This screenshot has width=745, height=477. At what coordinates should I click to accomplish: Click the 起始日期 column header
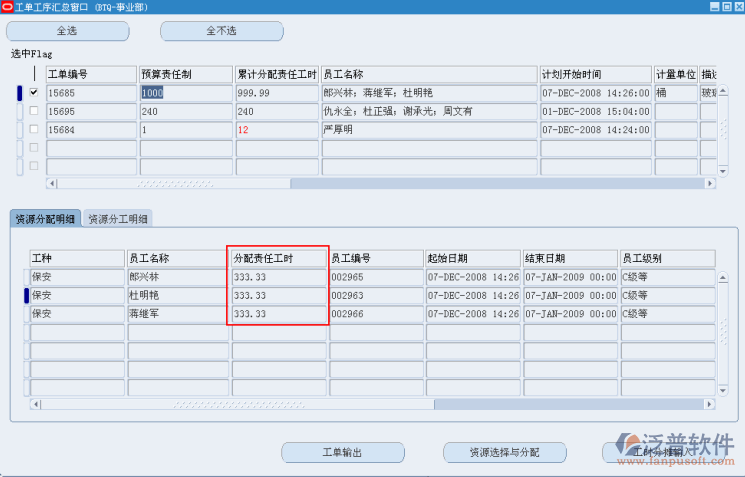[x=473, y=258]
